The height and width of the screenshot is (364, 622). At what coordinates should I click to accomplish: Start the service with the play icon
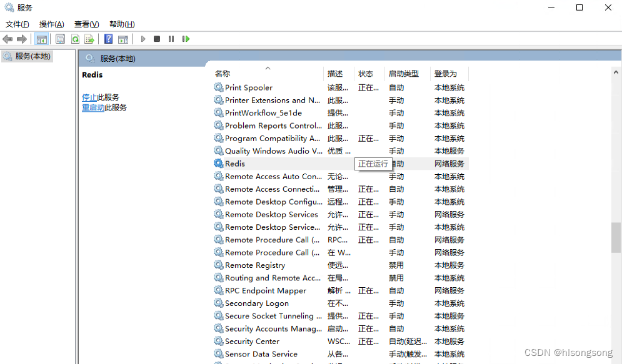[x=143, y=39]
